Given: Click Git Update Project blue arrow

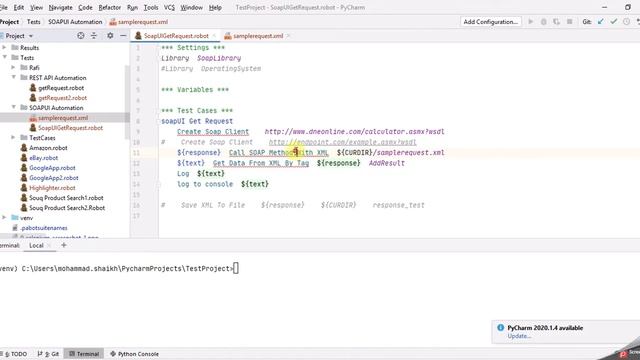Looking at the screenshot, I should pyautogui.click(x=600, y=22).
